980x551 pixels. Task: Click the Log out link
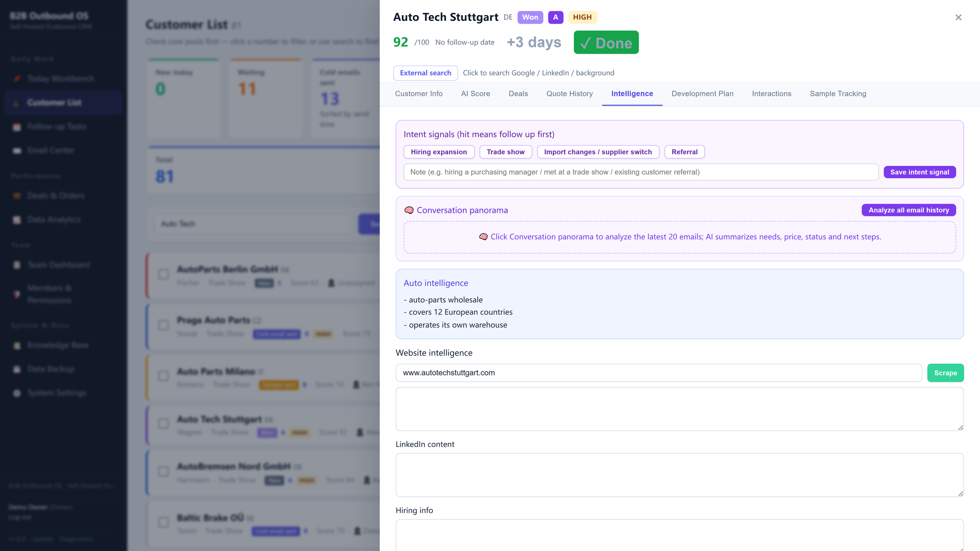click(x=20, y=517)
